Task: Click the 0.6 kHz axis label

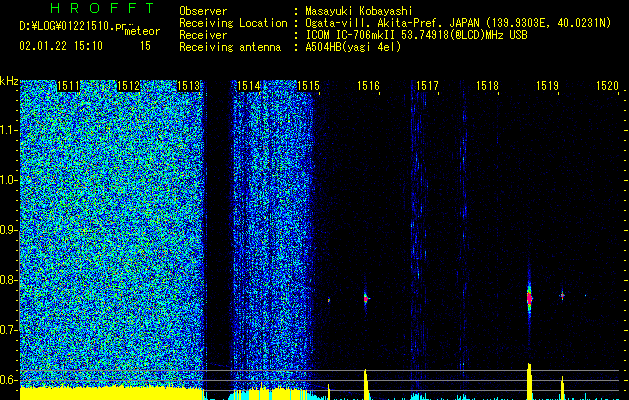Action: [x=9, y=380]
